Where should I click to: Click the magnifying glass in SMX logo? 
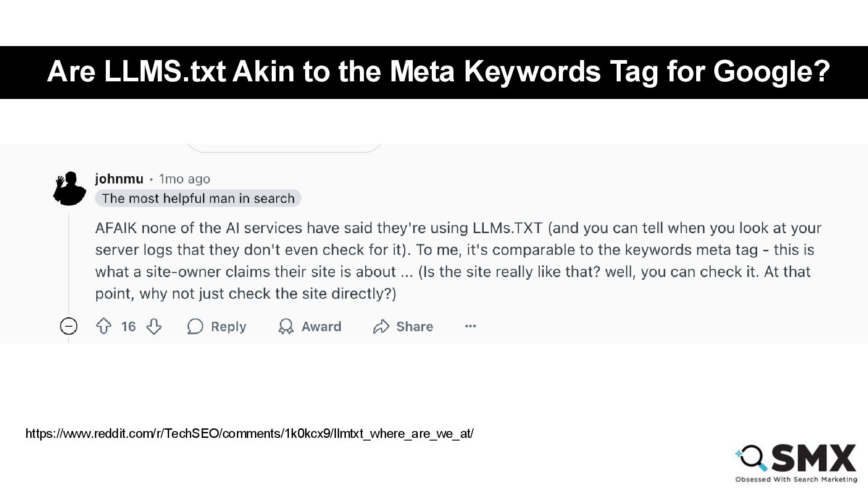pyautogui.click(x=751, y=458)
